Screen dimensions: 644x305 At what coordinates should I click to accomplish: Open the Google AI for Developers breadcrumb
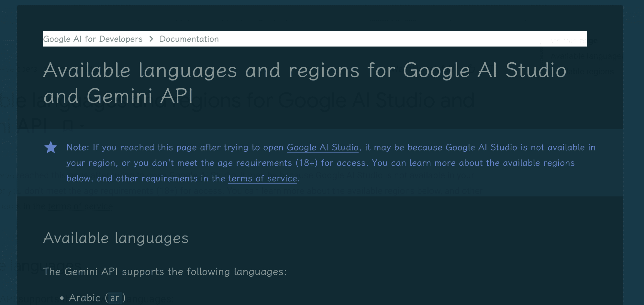pos(93,39)
